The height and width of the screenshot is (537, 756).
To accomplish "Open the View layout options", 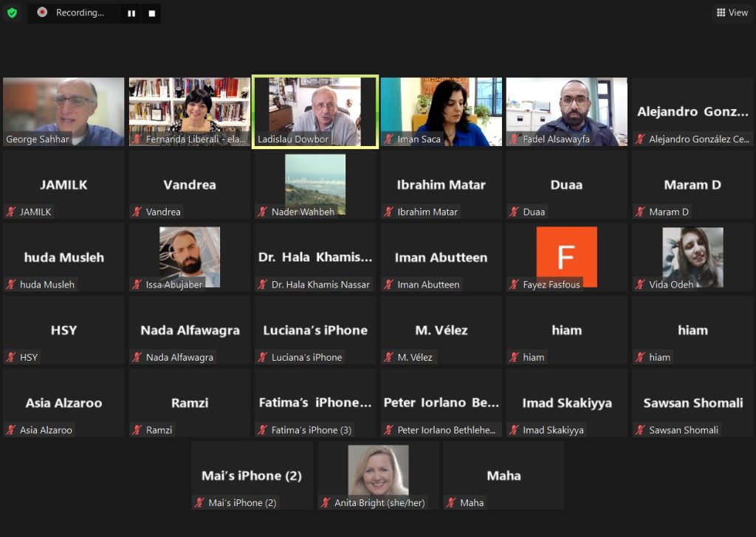I will tap(732, 13).
